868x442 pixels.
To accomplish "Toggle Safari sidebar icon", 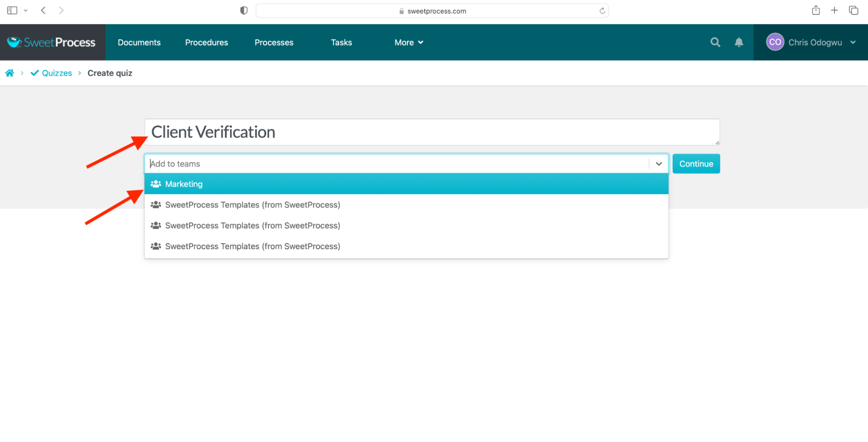I will click(12, 10).
